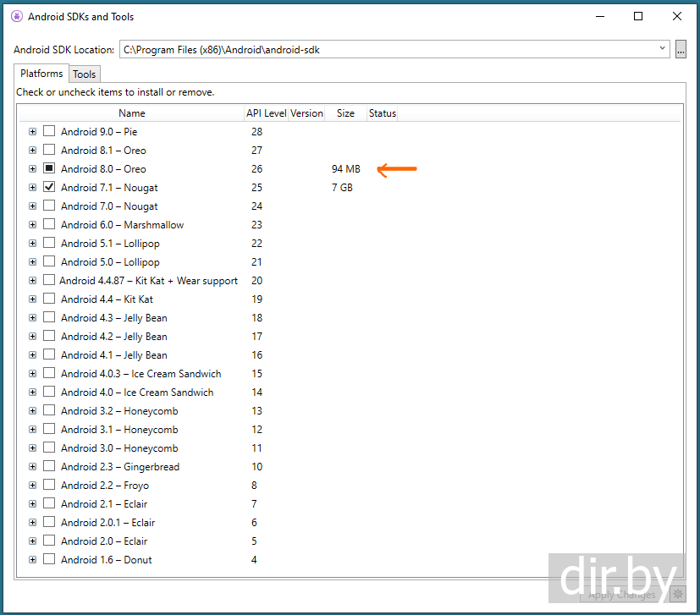Open the Android SDK Location dropdown
Viewport: 700px width, 615px height.
click(x=662, y=49)
